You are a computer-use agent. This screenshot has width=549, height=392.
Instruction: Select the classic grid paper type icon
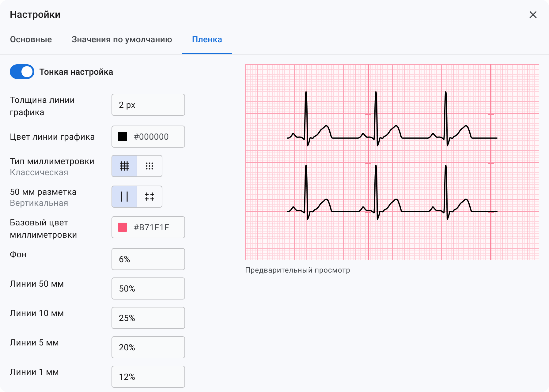coord(124,166)
